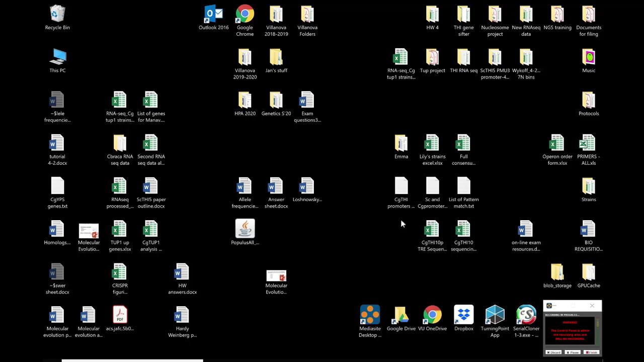Click the Google Chrome icon near Outlook
Viewport: 644px width, 362px height.
click(x=245, y=15)
